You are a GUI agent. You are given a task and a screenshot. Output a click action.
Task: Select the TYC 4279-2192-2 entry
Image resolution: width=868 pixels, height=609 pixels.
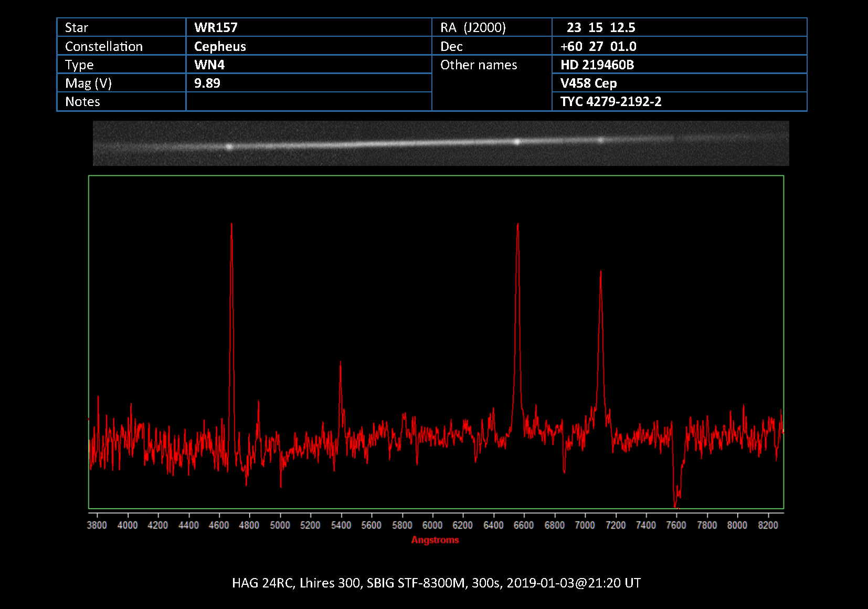[611, 101]
